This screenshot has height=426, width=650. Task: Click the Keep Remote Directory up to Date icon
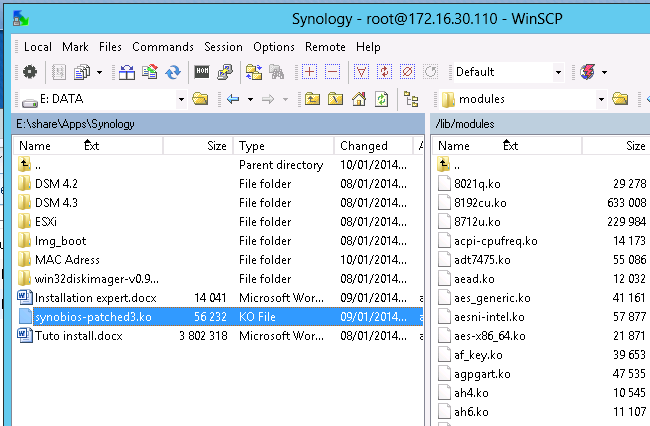pyautogui.click(x=150, y=72)
